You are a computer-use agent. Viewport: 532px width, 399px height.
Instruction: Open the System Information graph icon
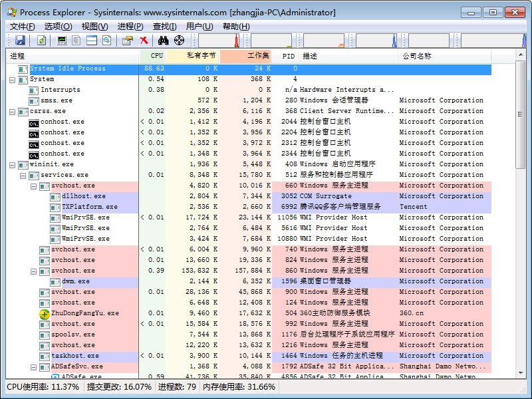pos(62,41)
